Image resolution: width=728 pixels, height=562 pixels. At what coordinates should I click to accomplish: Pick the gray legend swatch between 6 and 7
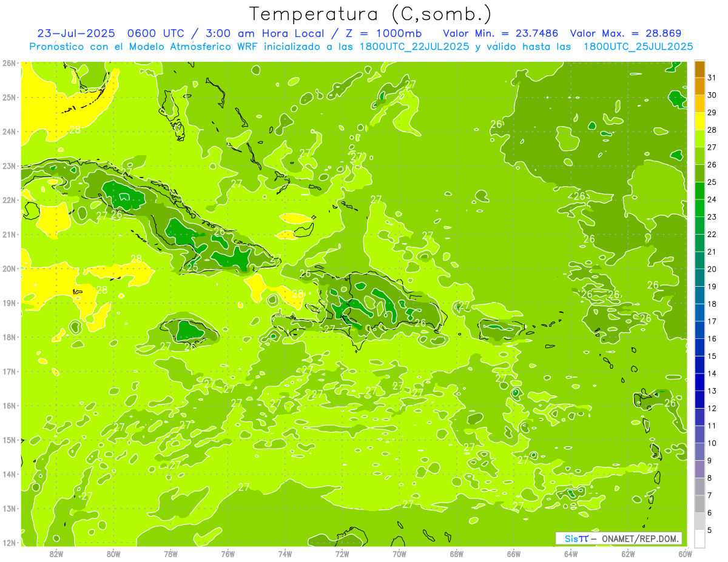699,504
